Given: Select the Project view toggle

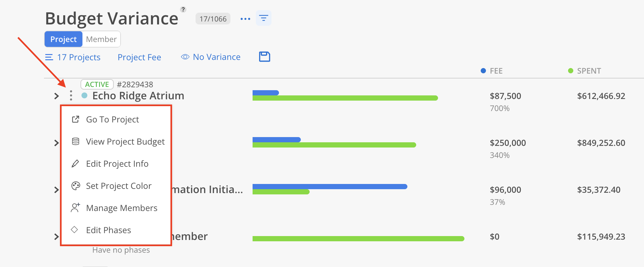Looking at the screenshot, I should click(64, 39).
